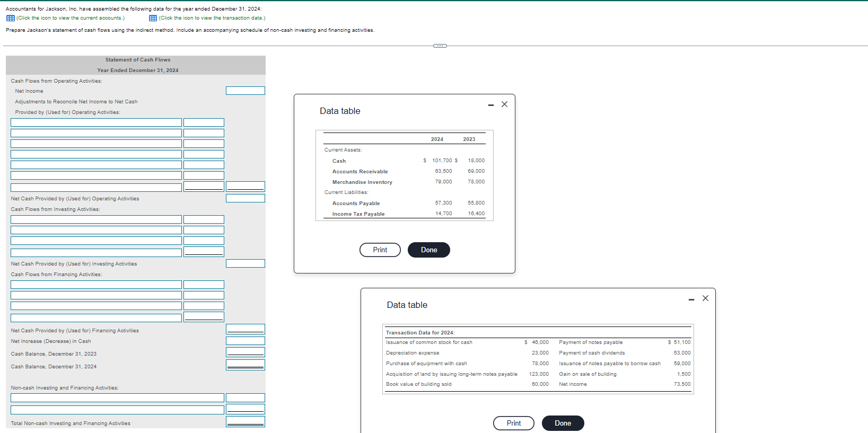The image size is (868, 433).
Task: Click the 2024 Cash value 101,700
Action: click(442, 161)
